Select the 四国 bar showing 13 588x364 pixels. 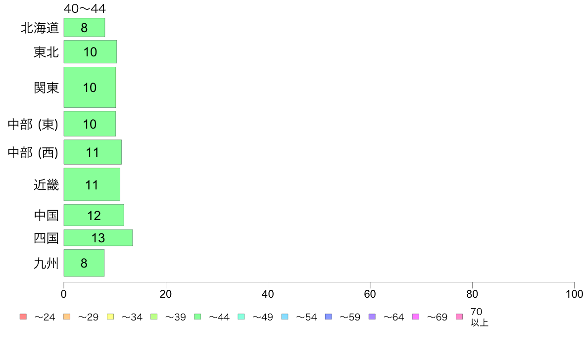click(98, 238)
